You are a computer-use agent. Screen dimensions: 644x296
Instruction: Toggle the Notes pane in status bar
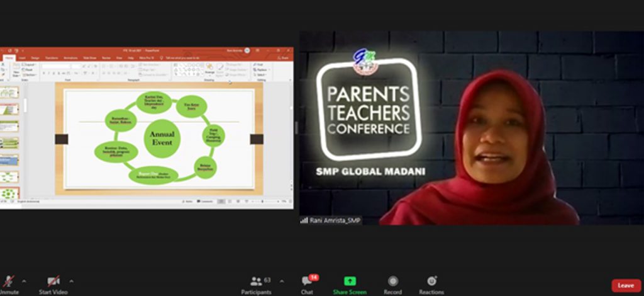187,202
